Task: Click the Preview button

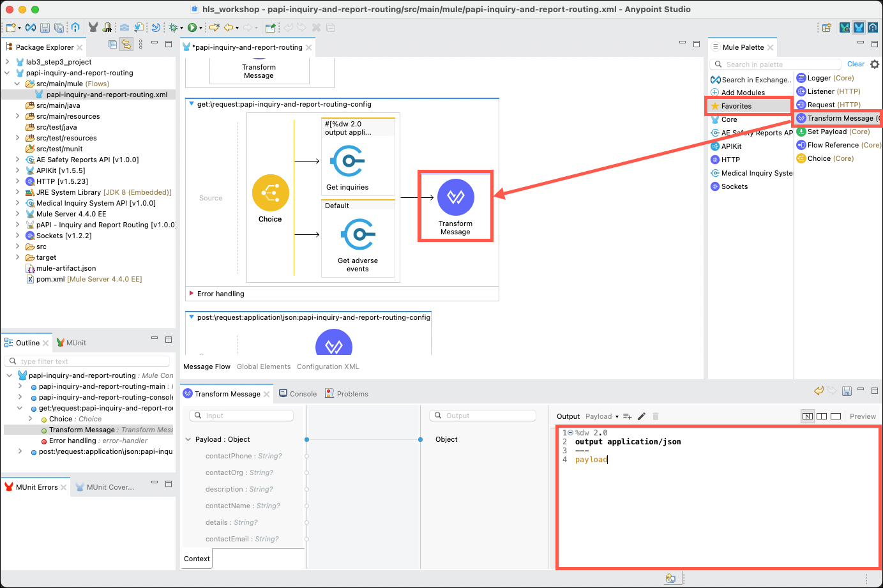Action: pos(863,416)
